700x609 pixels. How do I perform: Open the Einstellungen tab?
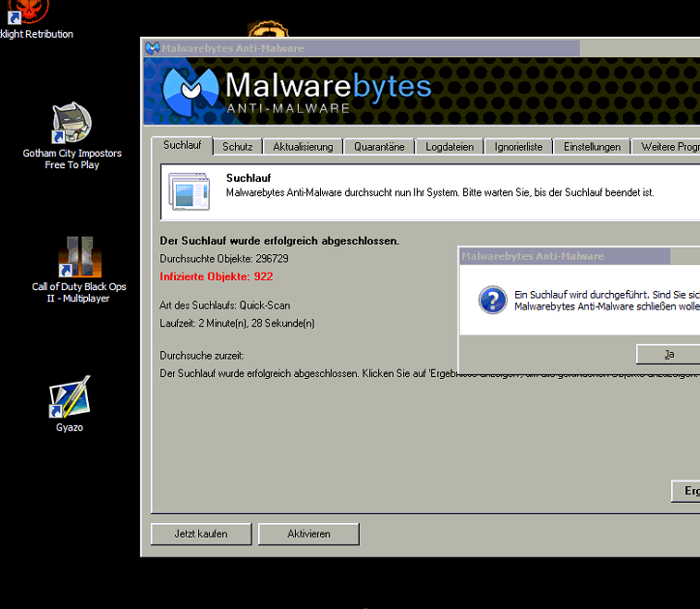coord(592,147)
